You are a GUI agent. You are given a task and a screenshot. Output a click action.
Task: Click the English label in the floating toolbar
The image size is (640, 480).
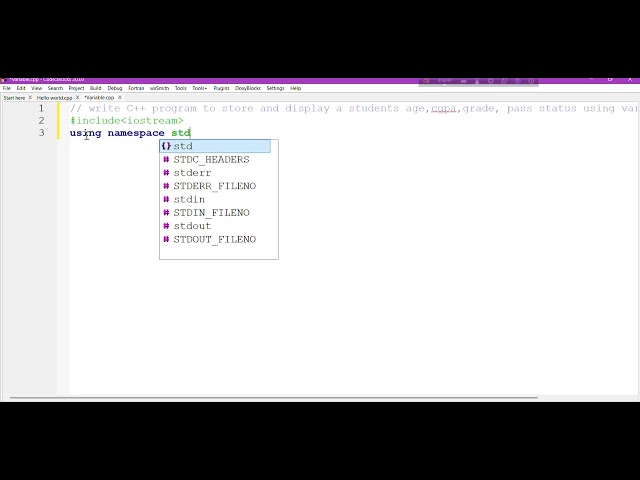click(445, 80)
